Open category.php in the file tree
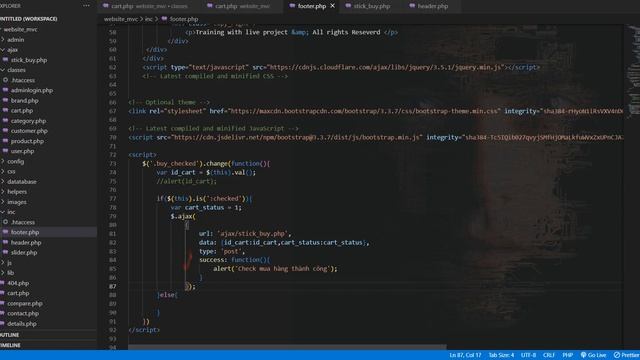 (28, 121)
